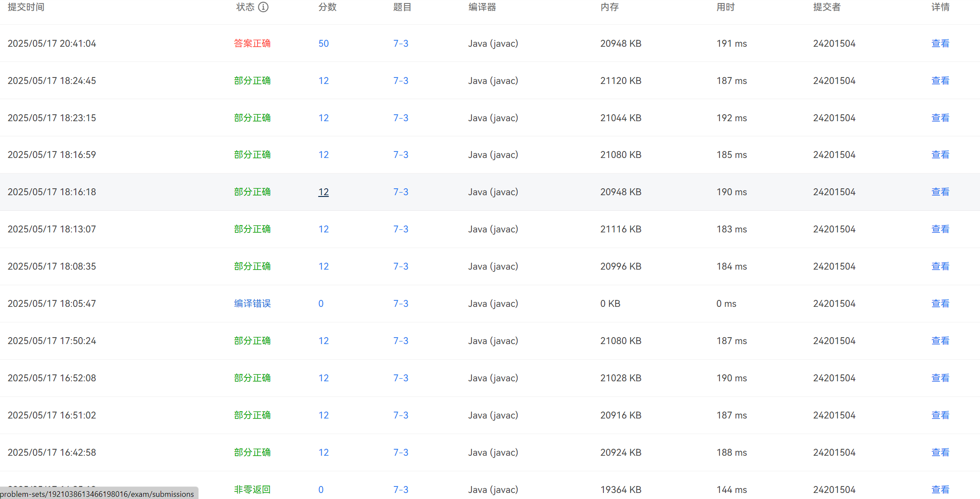The height and width of the screenshot is (499, 980).
Task: View details for the 16:42:58 submission
Action: tap(940, 452)
